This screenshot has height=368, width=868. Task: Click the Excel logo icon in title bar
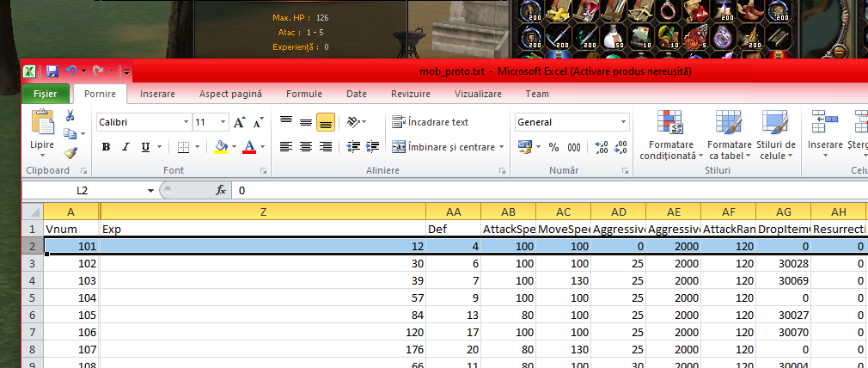click(x=30, y=71)
